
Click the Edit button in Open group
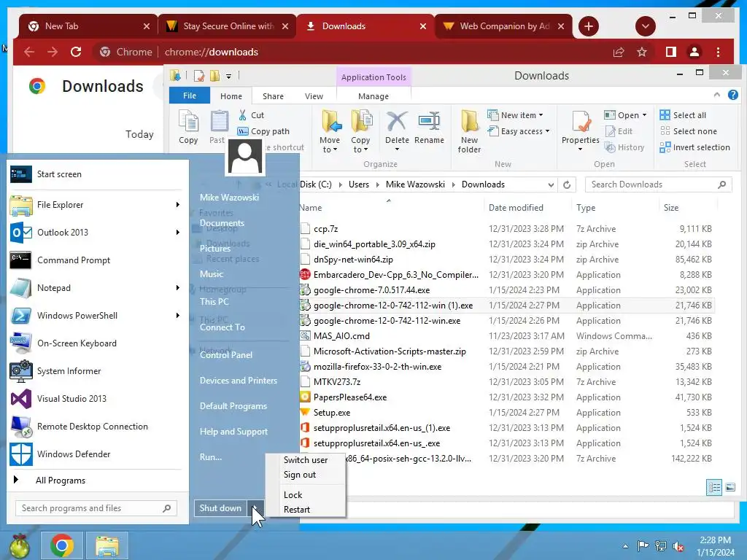coord(619,131)
